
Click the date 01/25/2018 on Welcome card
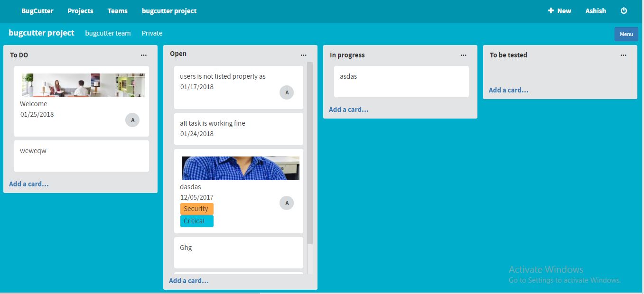point(37,114)
